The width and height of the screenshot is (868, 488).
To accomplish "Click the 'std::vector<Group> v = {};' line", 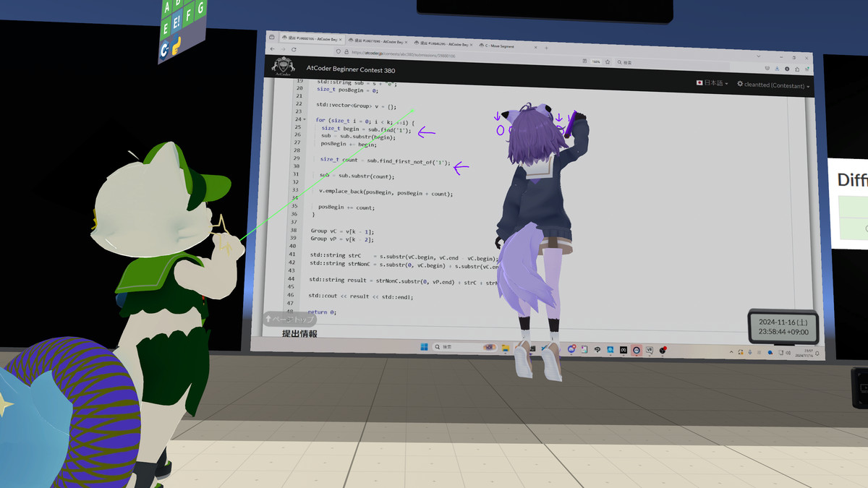I will [357, 106].
